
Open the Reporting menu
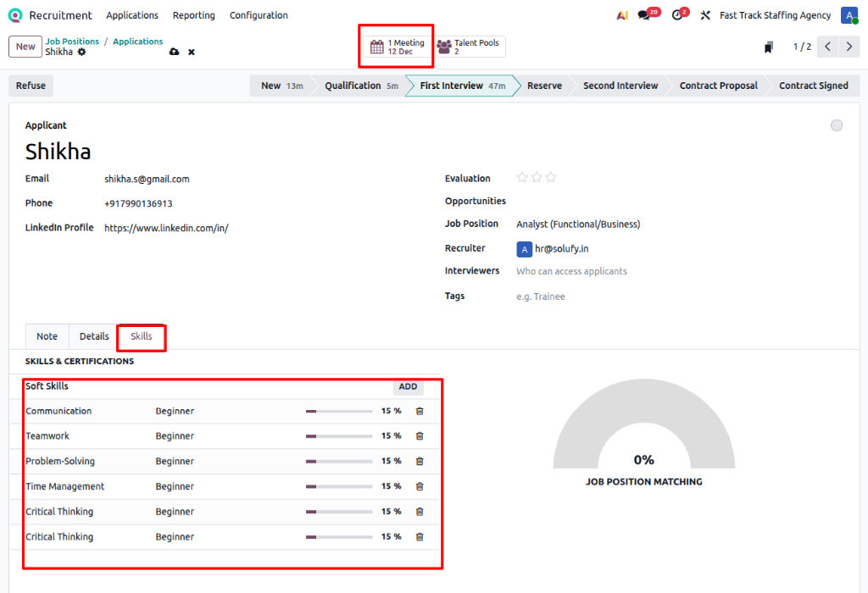(x=193, y=15)
